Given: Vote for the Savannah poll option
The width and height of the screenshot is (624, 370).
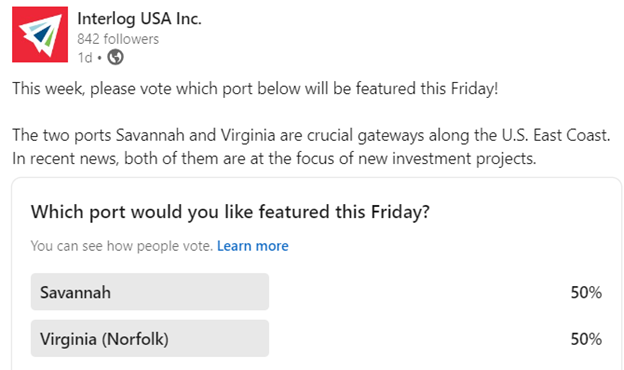Looking at the screenshot, I should click(x=150, y=292).
